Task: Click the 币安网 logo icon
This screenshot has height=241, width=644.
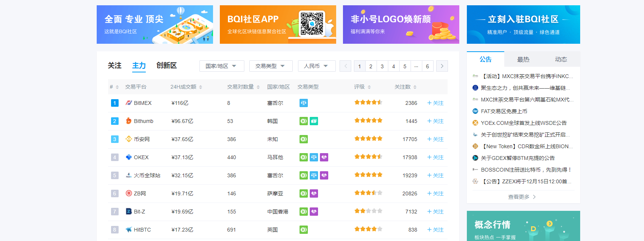Action: (129, 139)
